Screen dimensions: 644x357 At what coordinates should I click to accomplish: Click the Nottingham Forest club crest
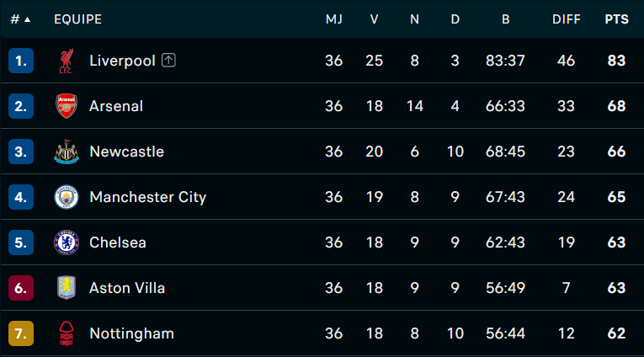point(67,333)
